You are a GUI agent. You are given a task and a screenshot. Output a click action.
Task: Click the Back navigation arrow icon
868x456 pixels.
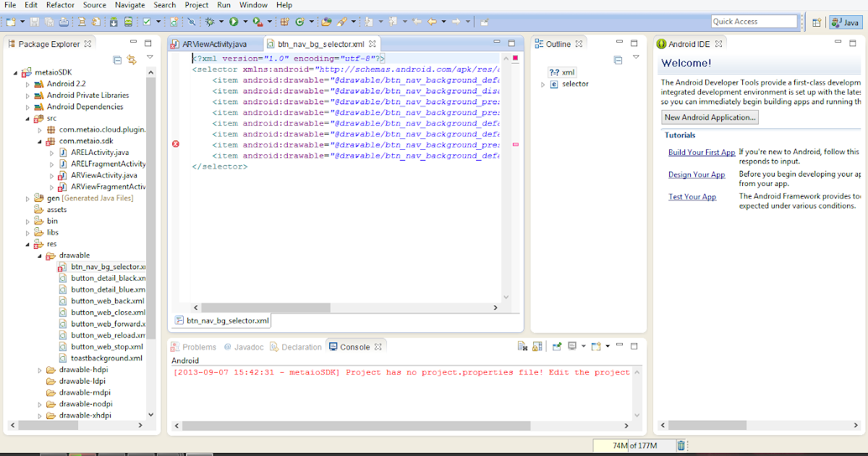tap(433, 22)
